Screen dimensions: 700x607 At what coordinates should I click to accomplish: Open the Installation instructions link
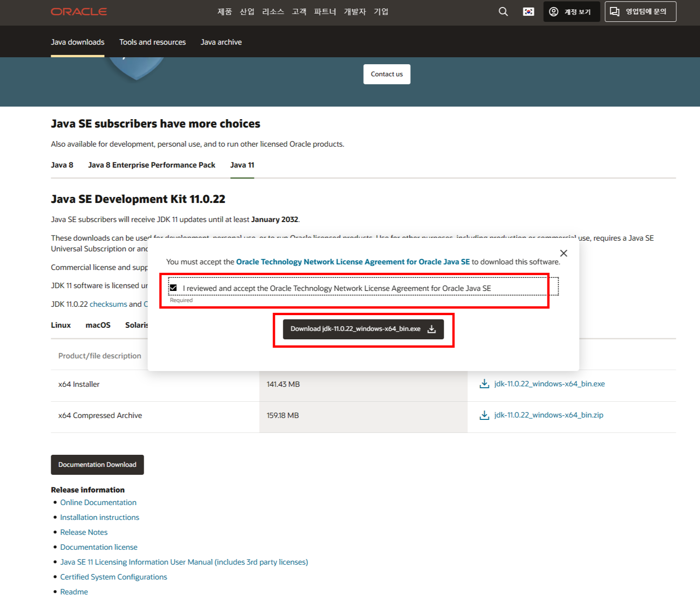(100, 517)
